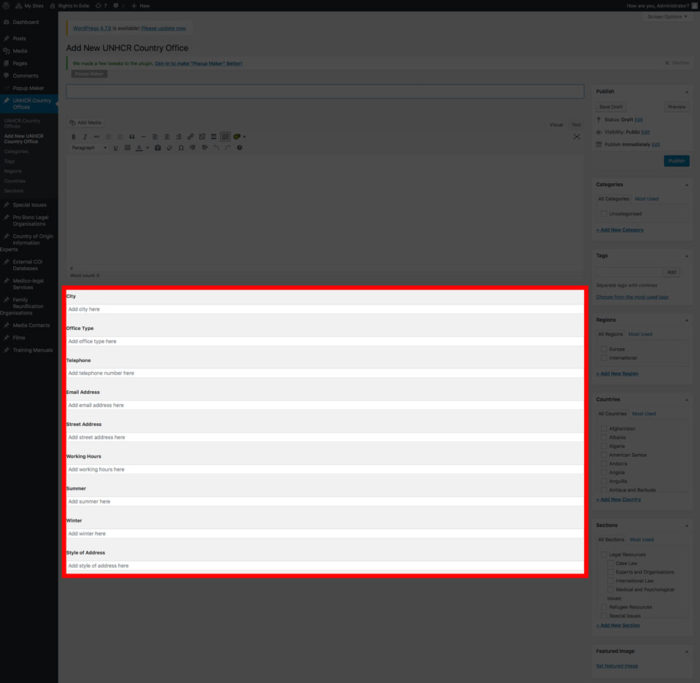This screenshot has height=683, width=700.
Task: Undo the last edit in the editor
Action: coord(216,148)
